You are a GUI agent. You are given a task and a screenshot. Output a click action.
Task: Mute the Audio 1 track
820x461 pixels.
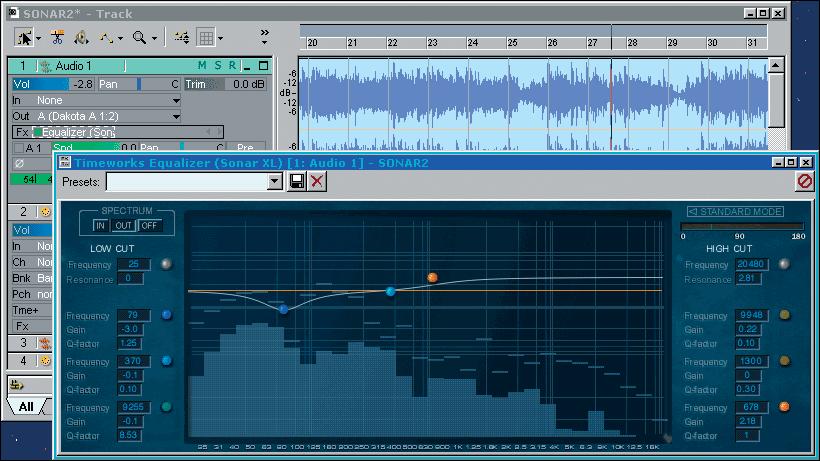(x=202, y=66)
